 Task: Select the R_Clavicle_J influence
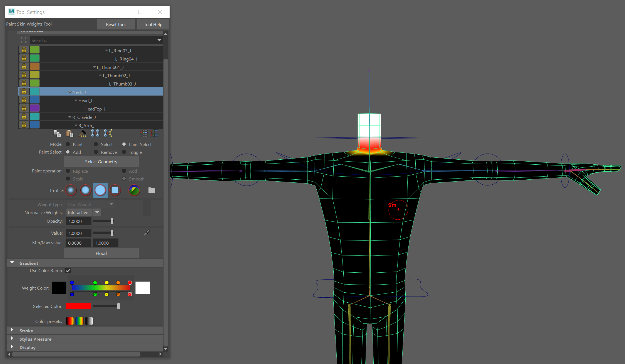tap(84, 117)
